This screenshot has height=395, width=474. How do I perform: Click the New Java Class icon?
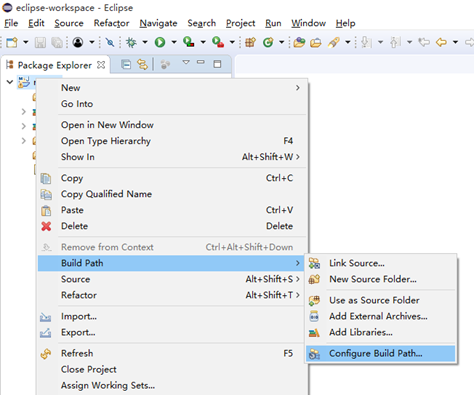coord(268,42)
